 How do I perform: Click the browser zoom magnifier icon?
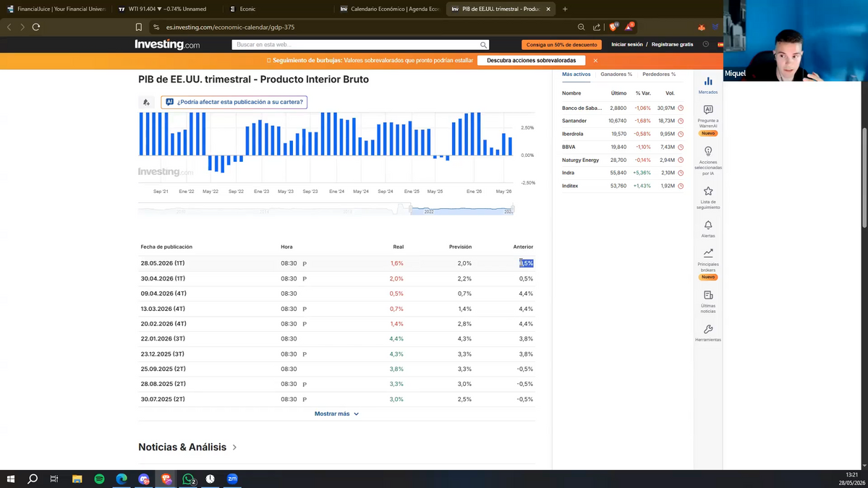click(581, 27)
